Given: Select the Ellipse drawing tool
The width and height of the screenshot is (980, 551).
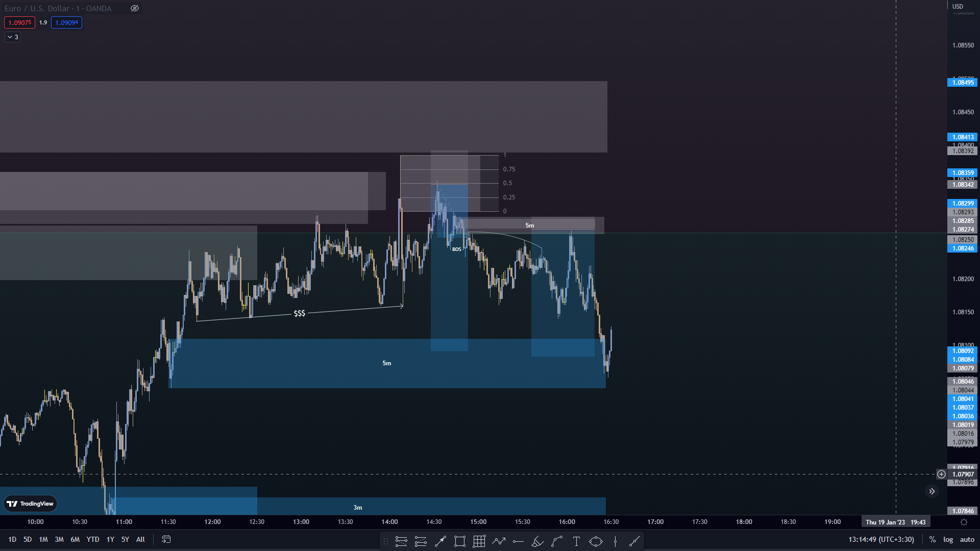Looking at the screenshot, I should [x=596, y=541].
